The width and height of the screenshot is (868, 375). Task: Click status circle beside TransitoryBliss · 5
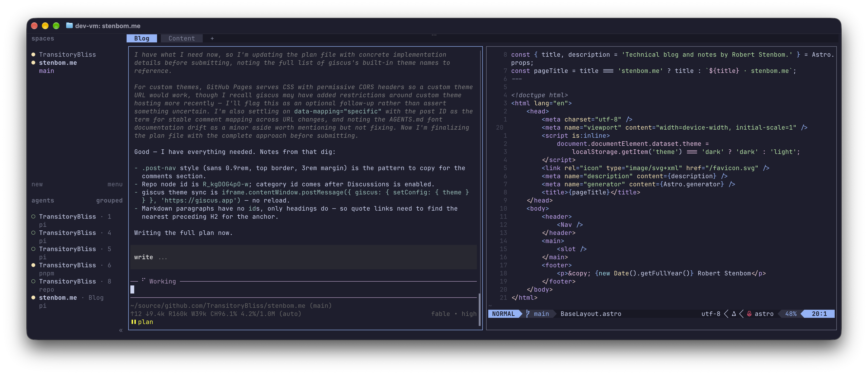33,249
